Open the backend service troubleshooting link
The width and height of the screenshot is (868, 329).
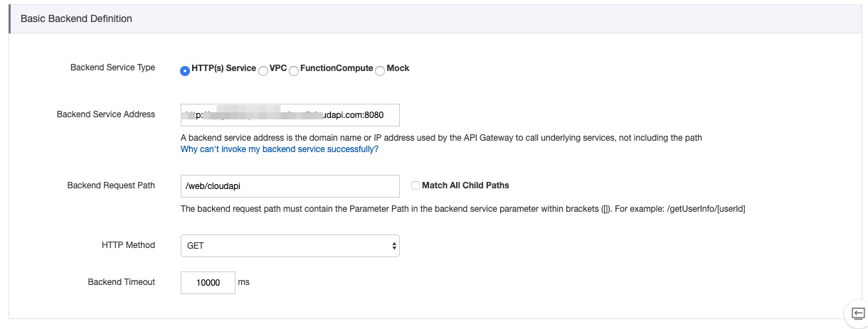pos(280,150)
